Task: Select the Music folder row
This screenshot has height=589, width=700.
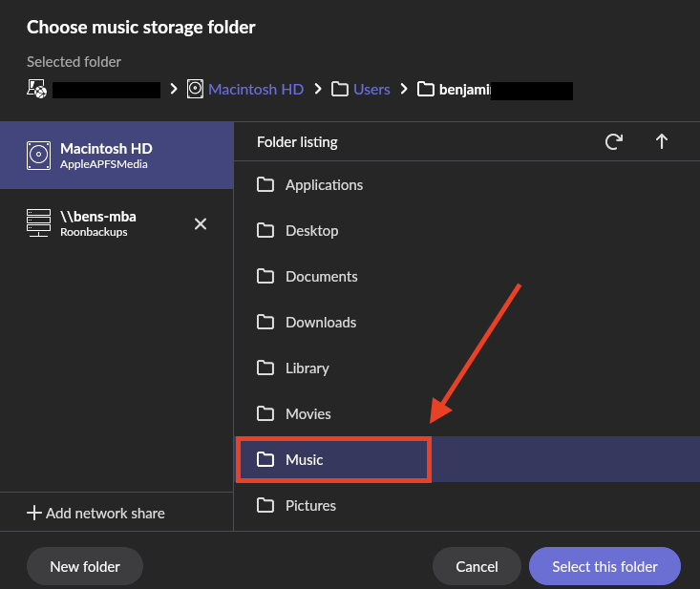Action: tap(467, 459)
